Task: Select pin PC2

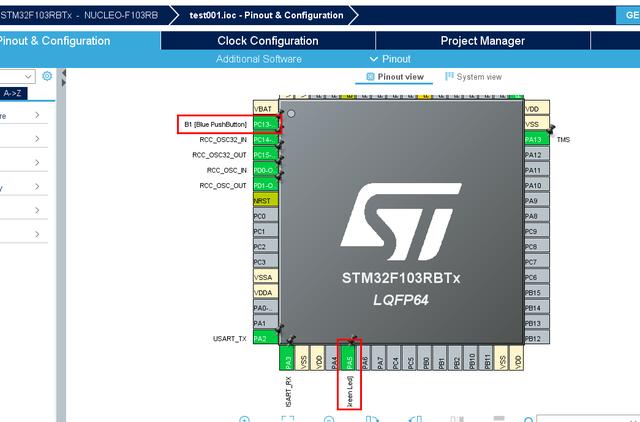Action: (x=265, y=247)
